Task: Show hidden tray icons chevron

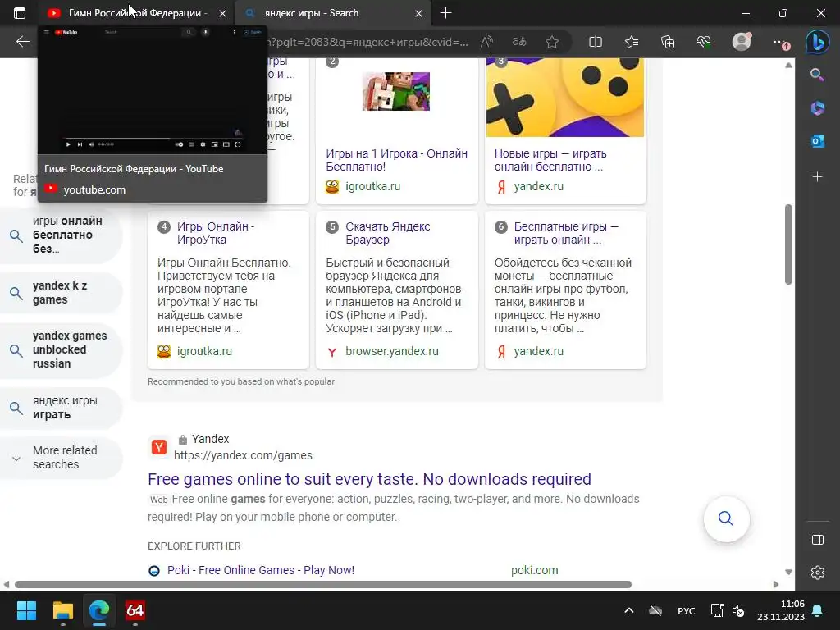Action: (x=629, y=610)
